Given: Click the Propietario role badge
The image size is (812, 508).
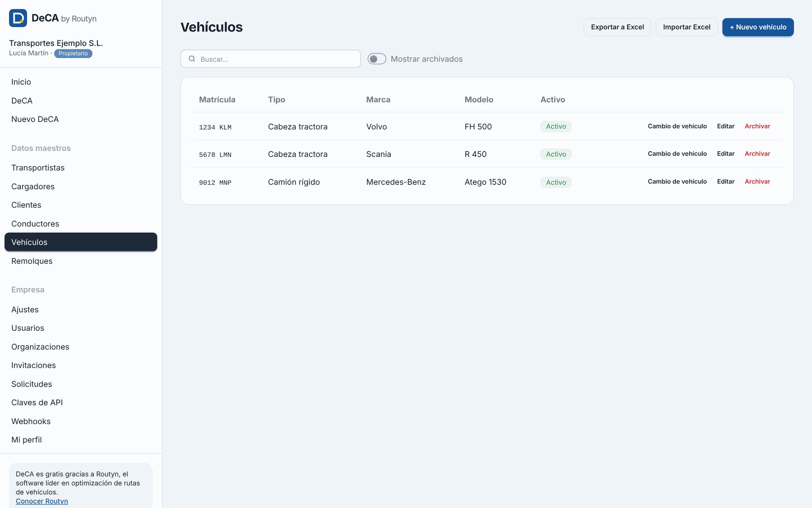Looking at the screenshot, I should tap(73, 53).
